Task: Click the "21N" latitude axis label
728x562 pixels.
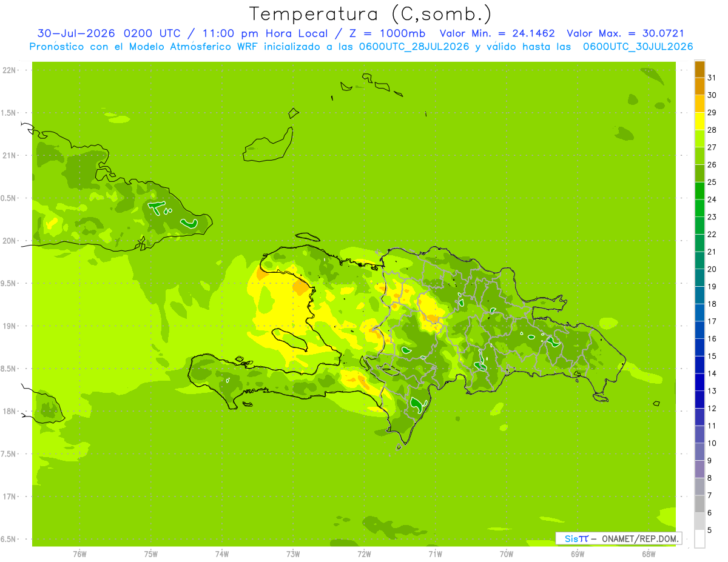Action: coord(10,155)
